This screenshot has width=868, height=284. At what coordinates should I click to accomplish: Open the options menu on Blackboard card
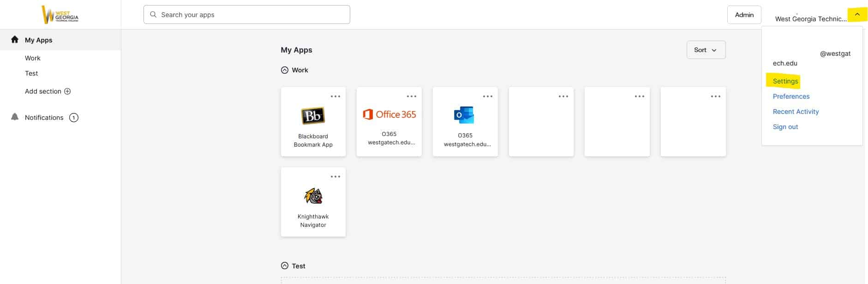335,96
